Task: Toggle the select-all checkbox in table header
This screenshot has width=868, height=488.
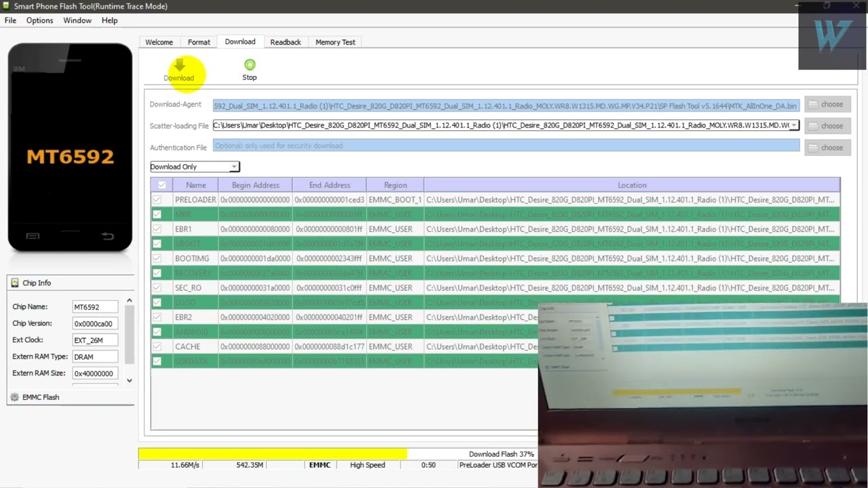Action: coord(161,185)
